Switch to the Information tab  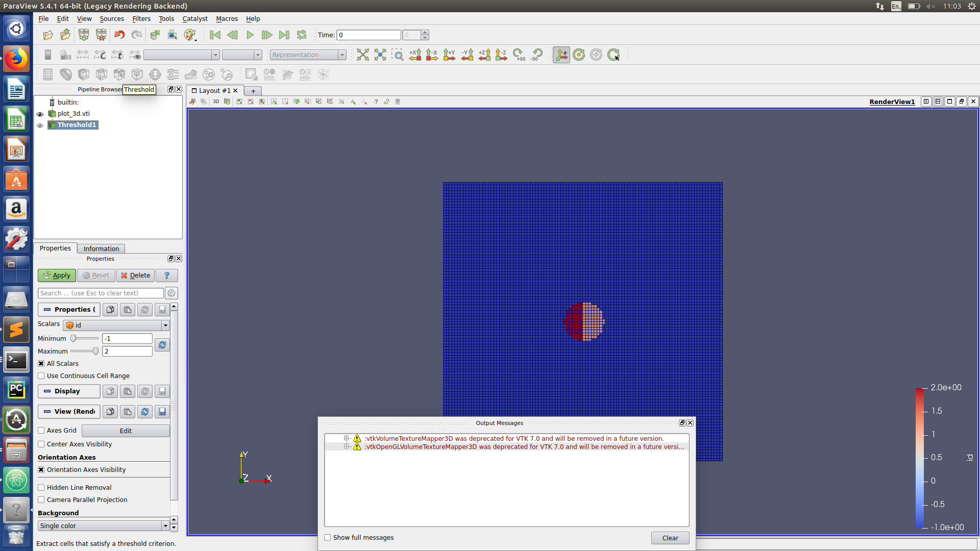(x=101, y=248)
